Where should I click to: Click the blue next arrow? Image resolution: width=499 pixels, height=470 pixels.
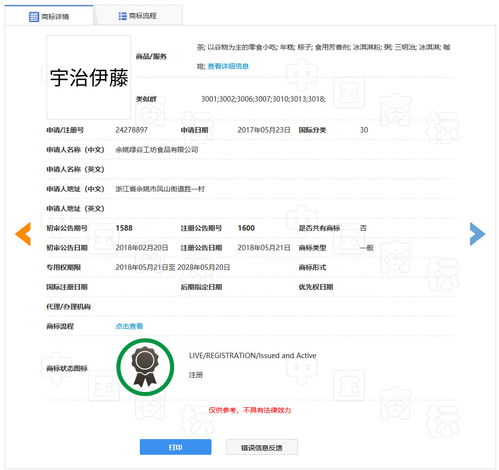point(477,234)
